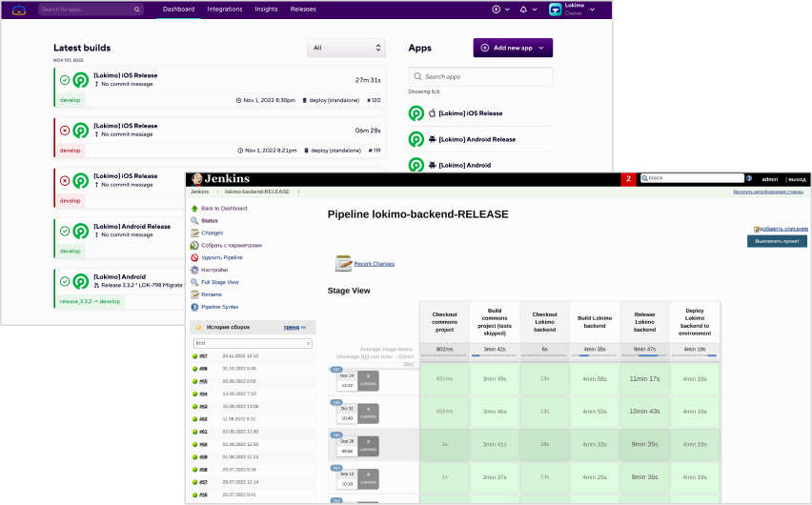Open the [Lokimo] Android app in Apps list
The height and width of the screenshot is (505, 812).
click(464, 165)
